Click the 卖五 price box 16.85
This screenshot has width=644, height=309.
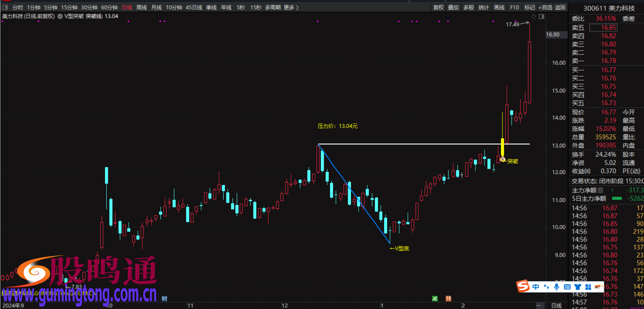pos(603,28)
